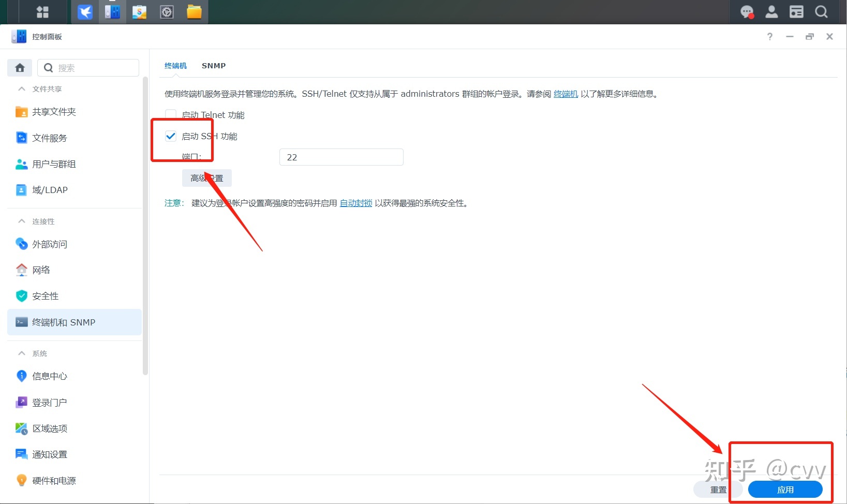
Task: Click the Advanced Settings (高级设置) button
Action: [206, 178]
